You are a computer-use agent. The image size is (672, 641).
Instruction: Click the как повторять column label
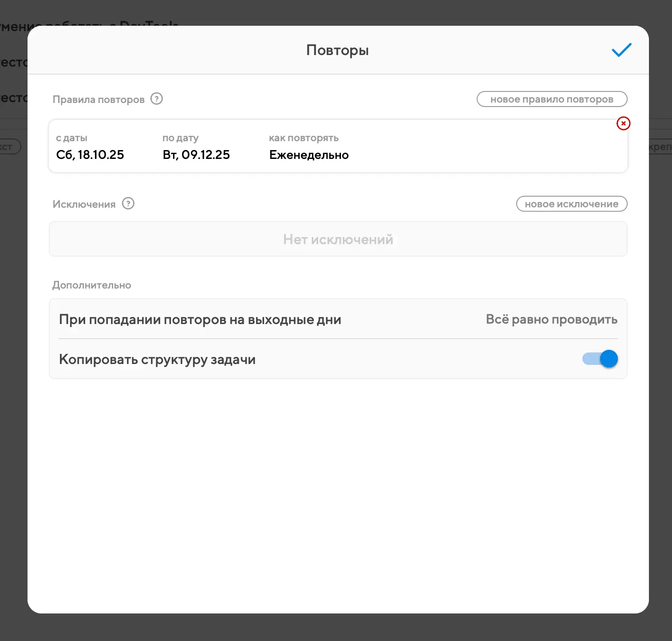point(304,138)
